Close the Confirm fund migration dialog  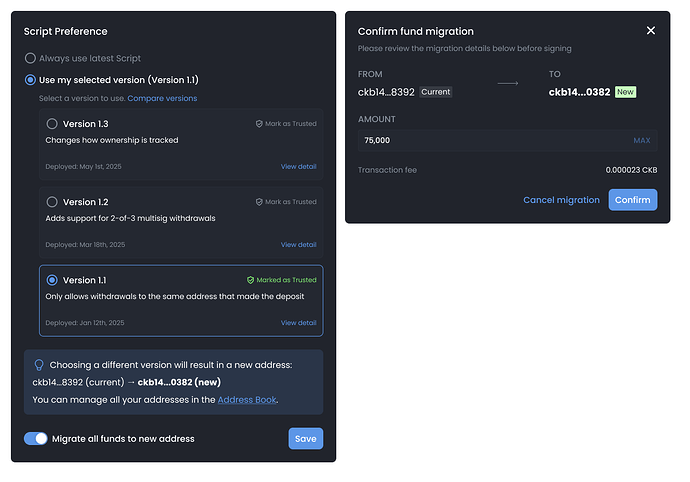point(651,31)
